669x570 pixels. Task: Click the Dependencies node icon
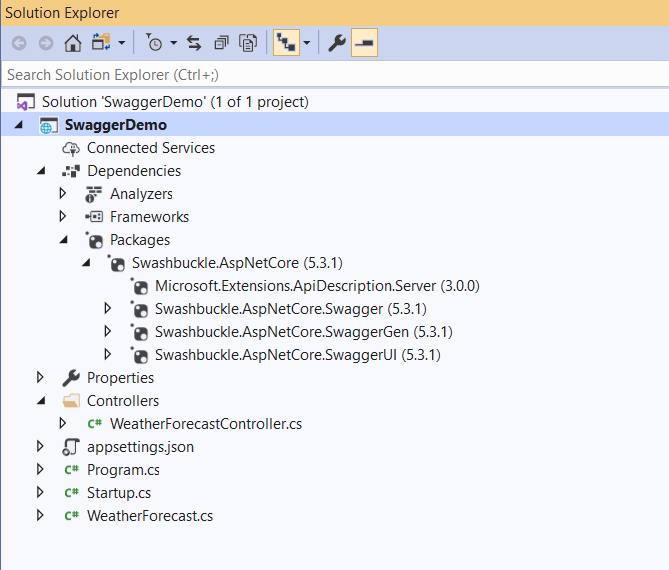pyautogui.click(x=71, y=171)
